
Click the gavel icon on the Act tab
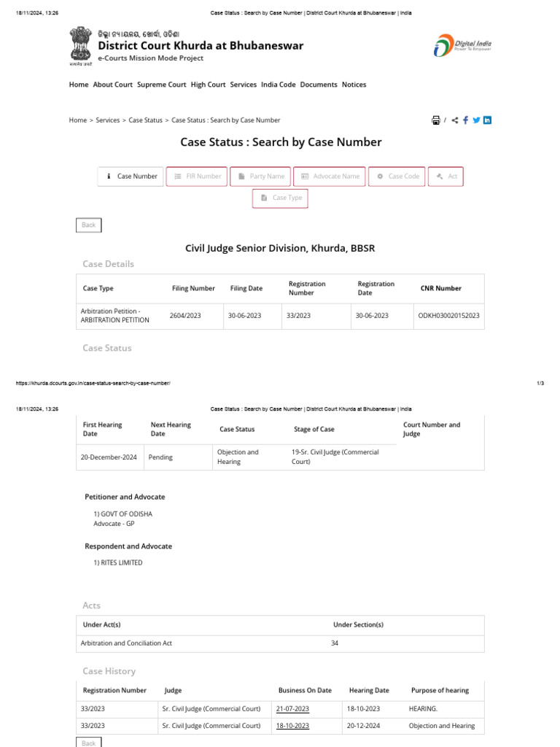pyautogui.click(x=440, y=177)
